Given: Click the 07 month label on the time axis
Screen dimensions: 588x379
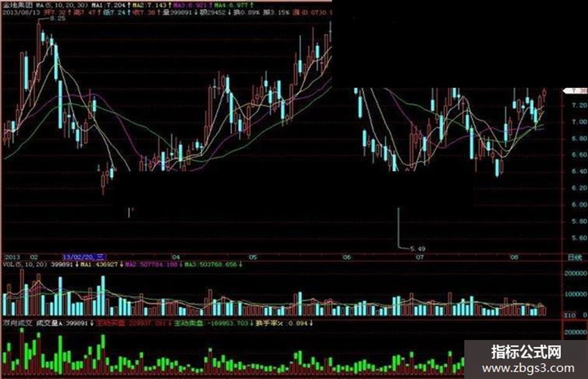Looking at the screenshot, I should (x=419, y=257).
